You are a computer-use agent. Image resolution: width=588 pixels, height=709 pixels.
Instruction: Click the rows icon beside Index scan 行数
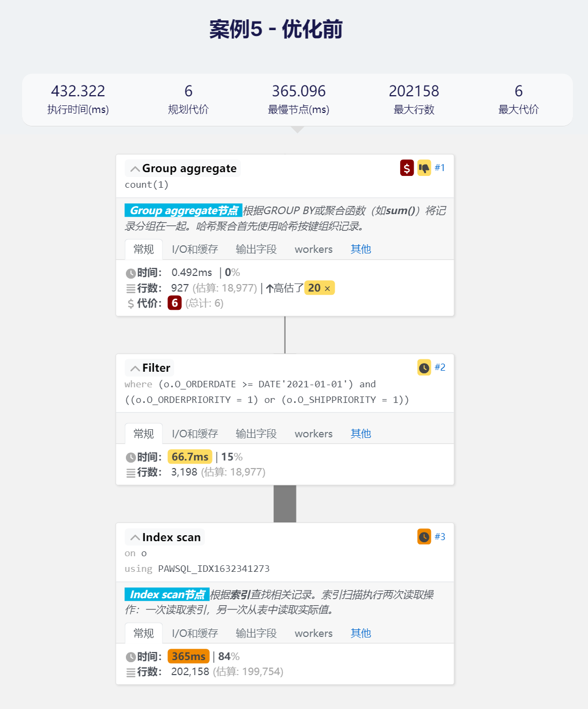point(131,672)
